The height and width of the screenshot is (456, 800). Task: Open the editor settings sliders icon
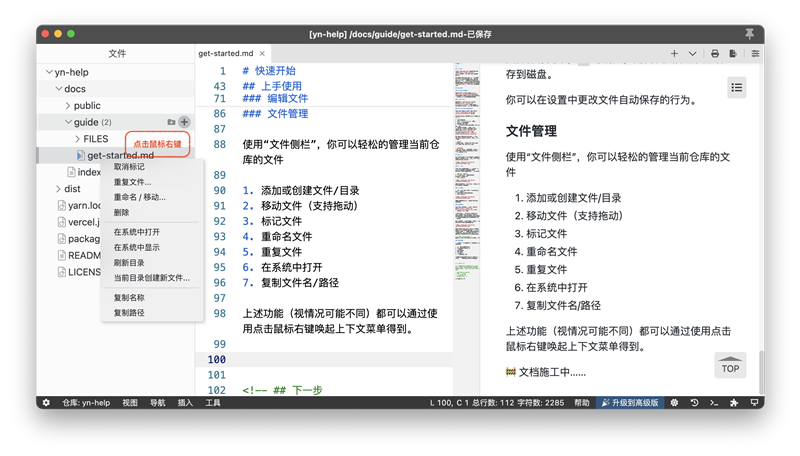(x=755, y=54)
